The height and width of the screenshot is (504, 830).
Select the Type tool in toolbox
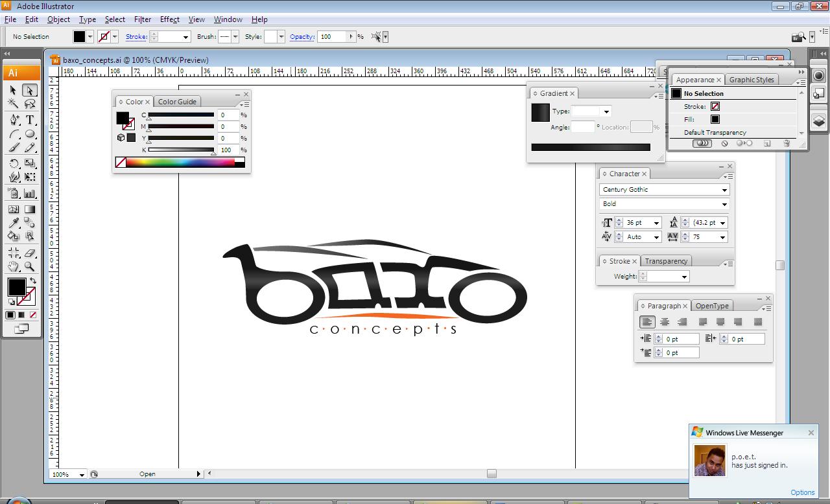click(x=30, y=120)
